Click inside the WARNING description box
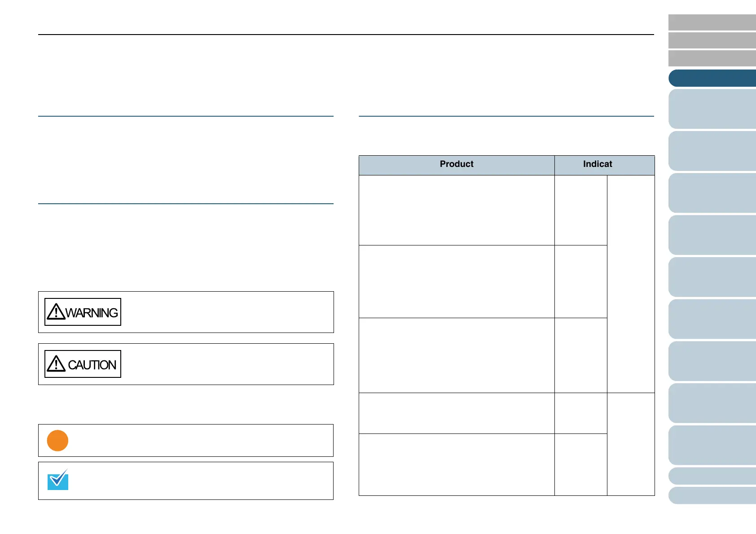756x534 pixels. pos(186,312)
